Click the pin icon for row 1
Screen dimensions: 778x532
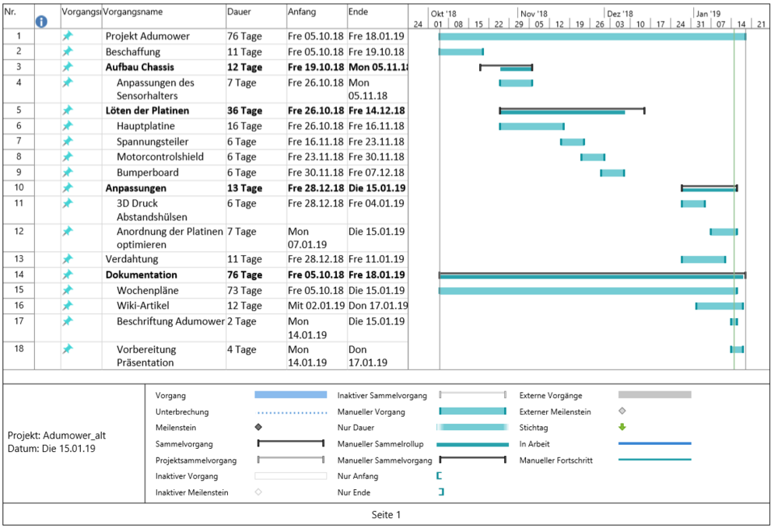tap(67, 37)
